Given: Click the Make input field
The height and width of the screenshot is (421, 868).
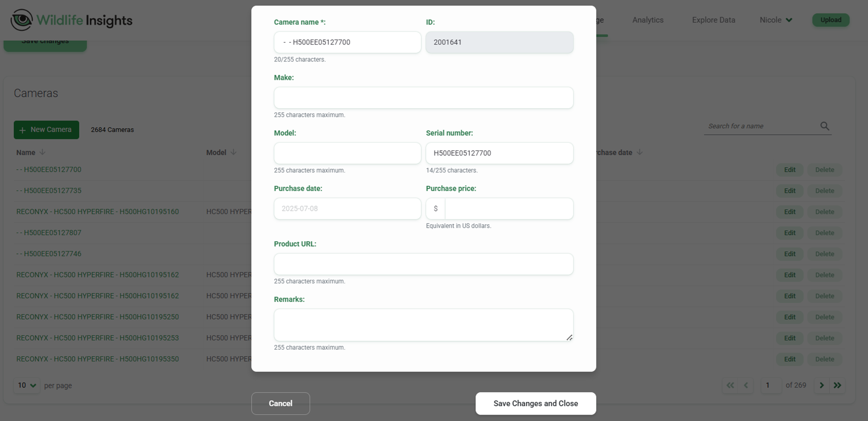Looking at the screenshot, I should tap(423, 98).
